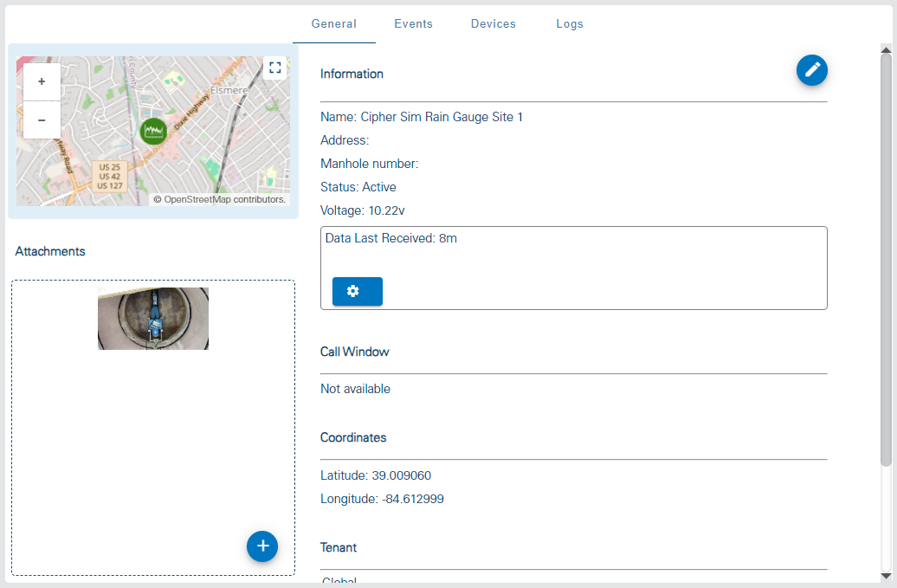
Task: Click the Coordinates section heading
Action: pyautogui.click(x=353, y=437)
